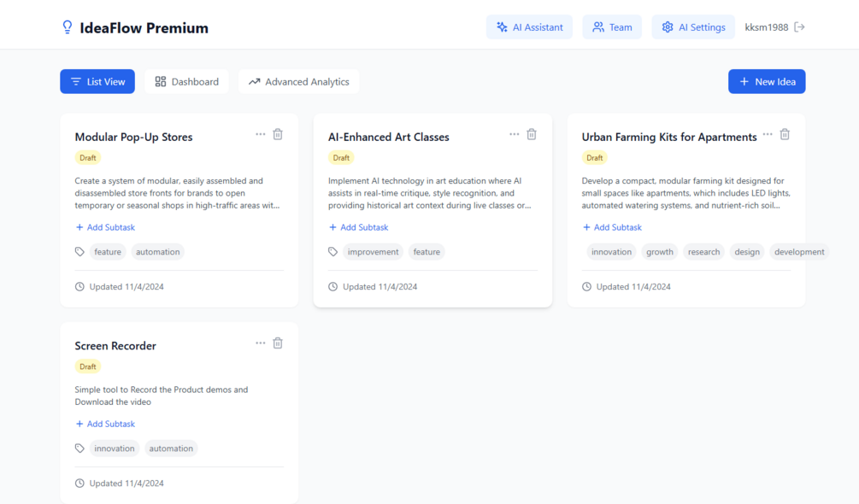Click the clock icon on Urban Farming Kits
This screenshot has width=859, height=504.
588,286
